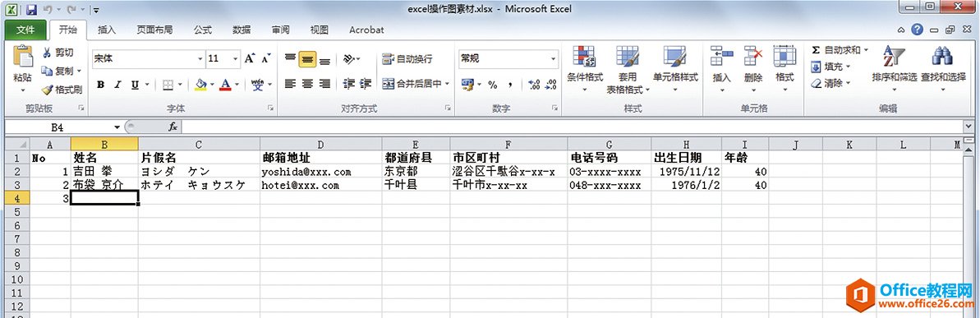Decrease font size with the smaller A icon
This screenshot has width=980, height=318.
pyautogui.click(x=265, y=58)
